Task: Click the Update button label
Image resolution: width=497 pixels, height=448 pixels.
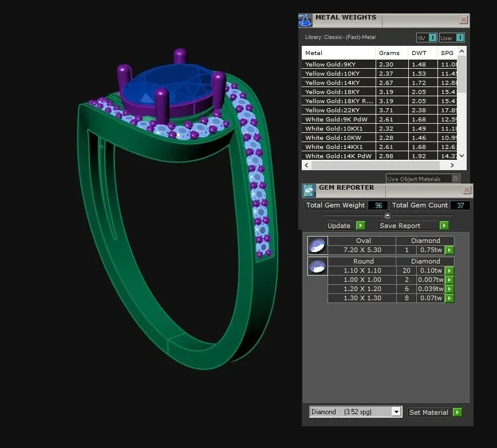Action: (339, 226)
